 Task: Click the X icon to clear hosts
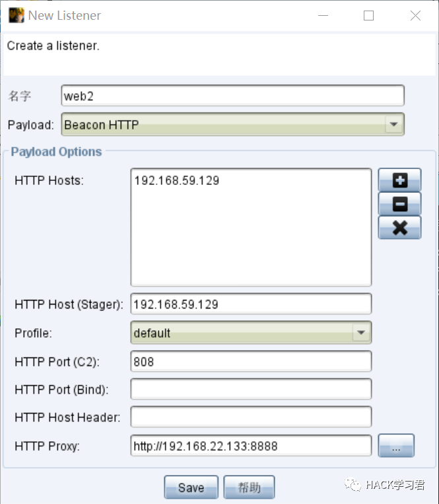click(x=399, y=228)
